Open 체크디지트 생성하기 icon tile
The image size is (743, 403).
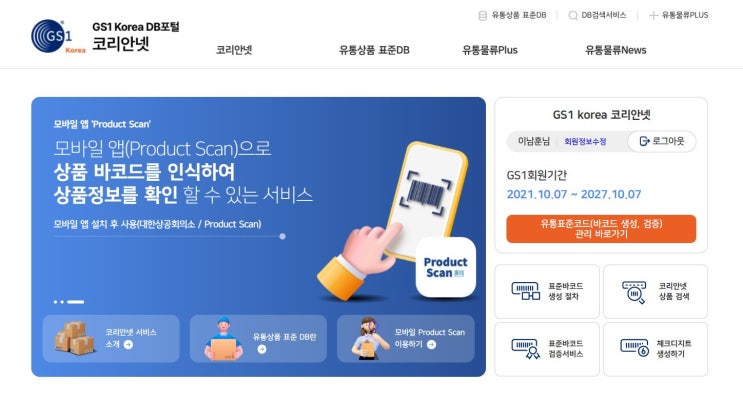tap(656, 349)
